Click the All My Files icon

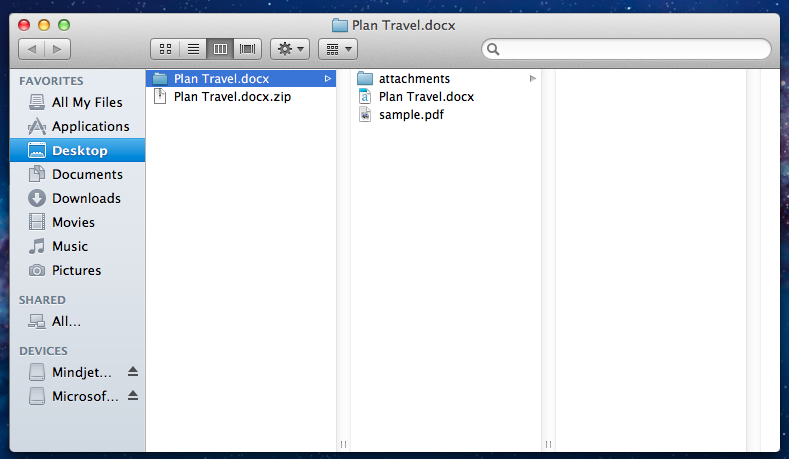tap(37, 102)
